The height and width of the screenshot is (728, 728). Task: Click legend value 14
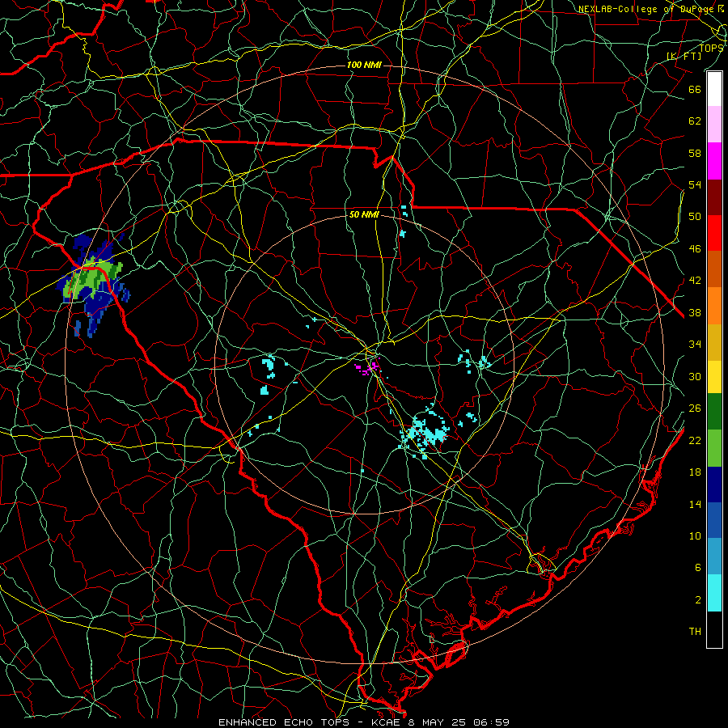(695, 504)
